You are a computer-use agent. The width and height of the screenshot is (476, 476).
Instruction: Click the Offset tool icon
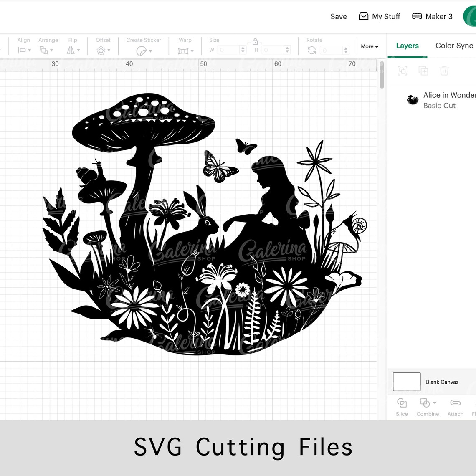click(101, 50)
